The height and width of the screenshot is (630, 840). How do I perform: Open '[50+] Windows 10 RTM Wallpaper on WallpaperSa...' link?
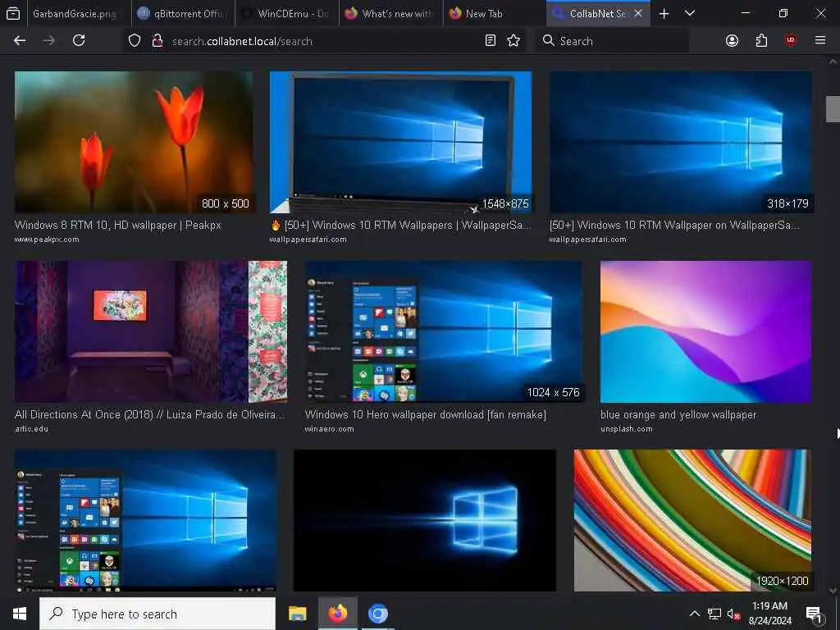pyautogui.click(x=674, y=225)
